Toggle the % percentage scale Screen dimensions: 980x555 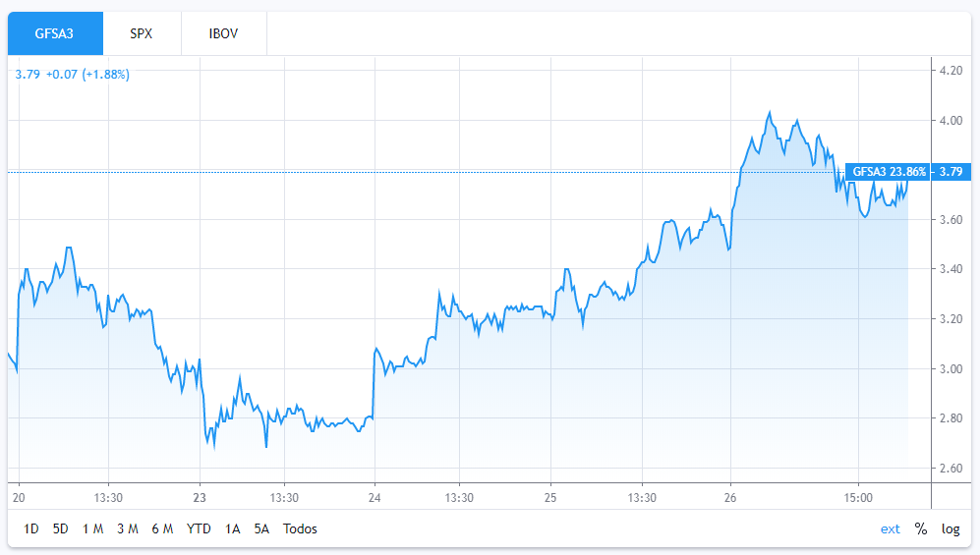[x=921, y=528]
